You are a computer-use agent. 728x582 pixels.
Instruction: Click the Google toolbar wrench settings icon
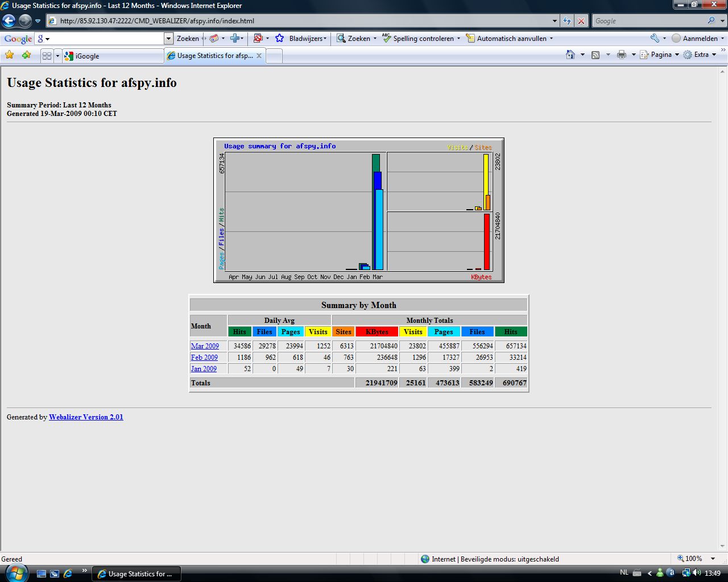[655, 39]
